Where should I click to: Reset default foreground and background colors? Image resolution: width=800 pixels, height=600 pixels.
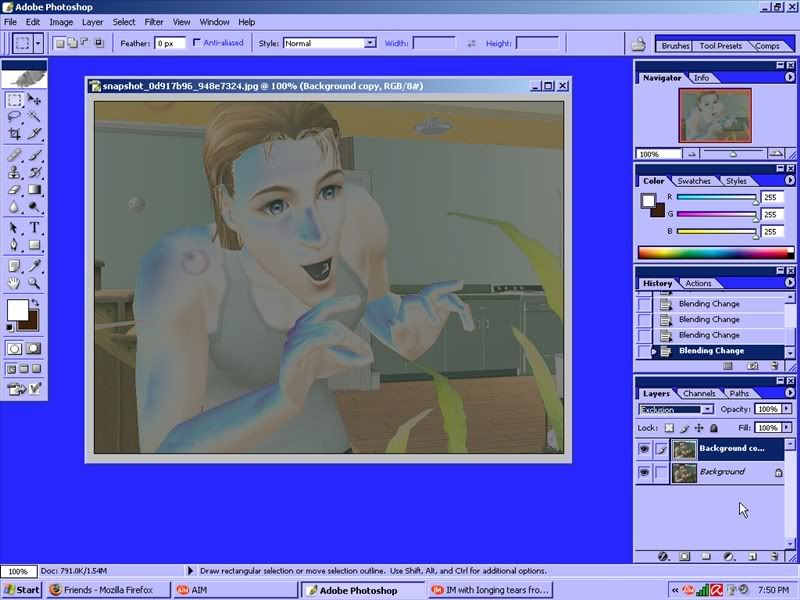[x=10, y=328]
